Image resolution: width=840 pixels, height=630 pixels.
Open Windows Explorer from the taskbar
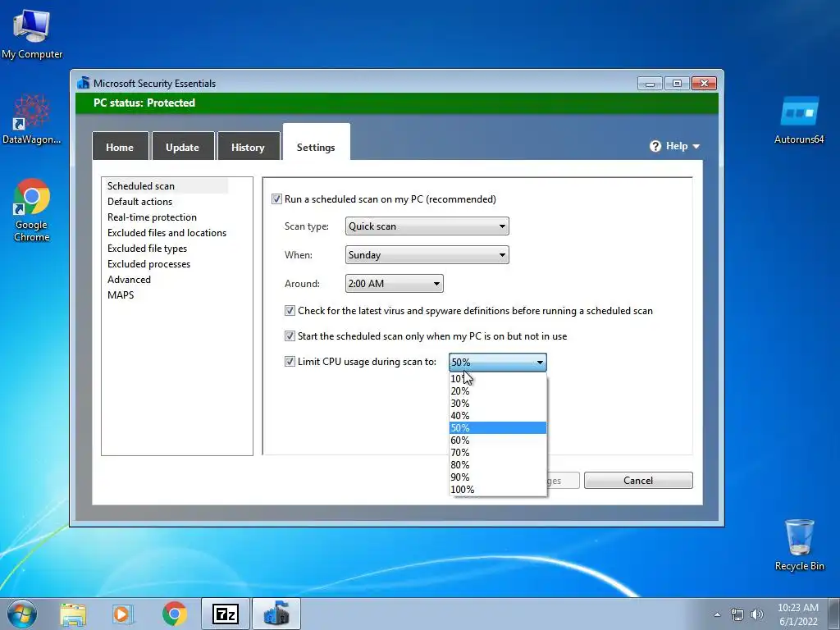point(73,614)
